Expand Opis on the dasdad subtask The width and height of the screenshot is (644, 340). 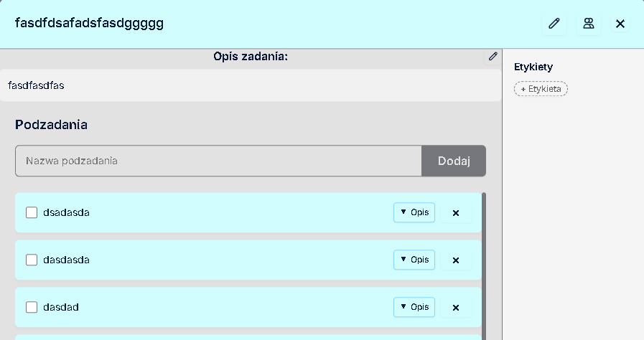point(414,307)
